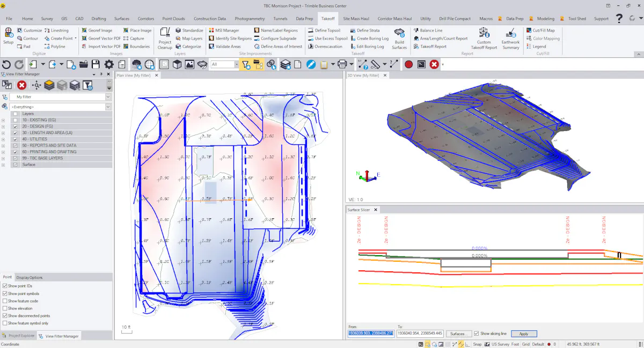Open the MSI Manager tool

coord(224,31)
